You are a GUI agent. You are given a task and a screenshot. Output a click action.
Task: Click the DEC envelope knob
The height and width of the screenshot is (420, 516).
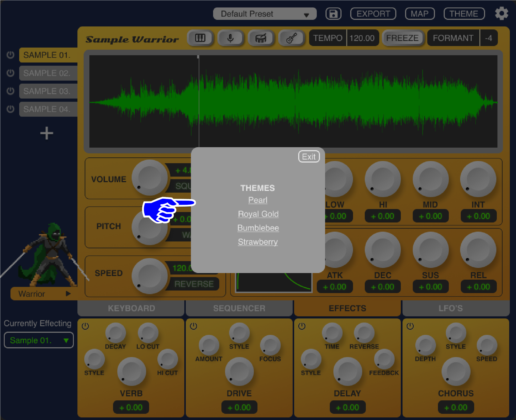(x=382, y=250)
